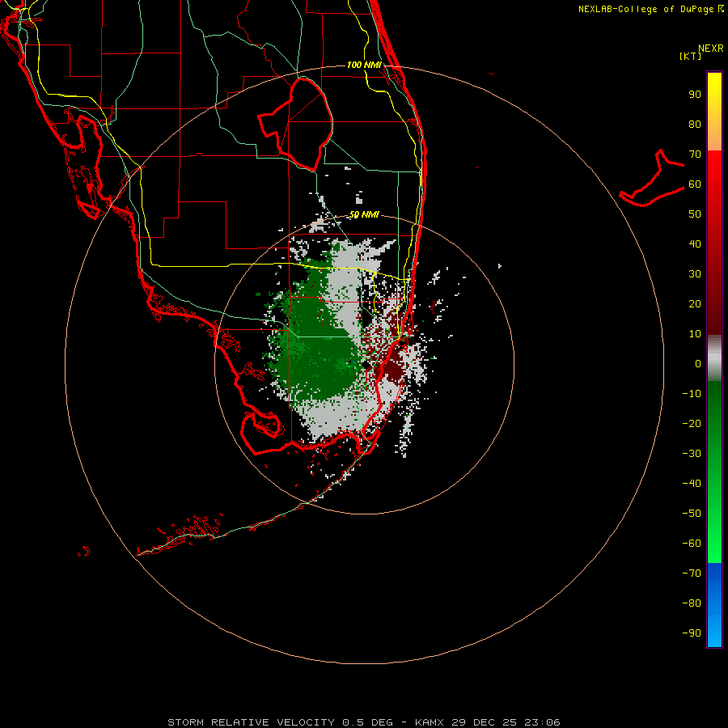
Task: Click the positive 70 knot scale label
Action: pos(695,154)
